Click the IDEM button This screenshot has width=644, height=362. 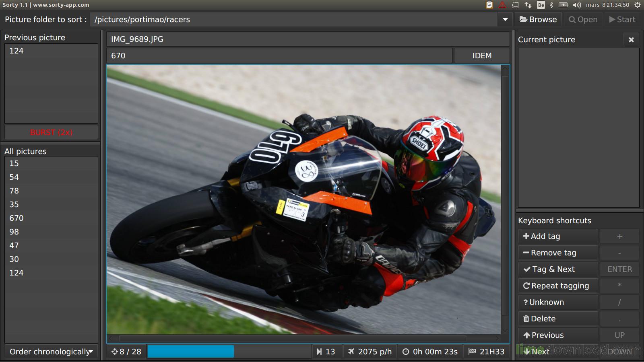482,56
